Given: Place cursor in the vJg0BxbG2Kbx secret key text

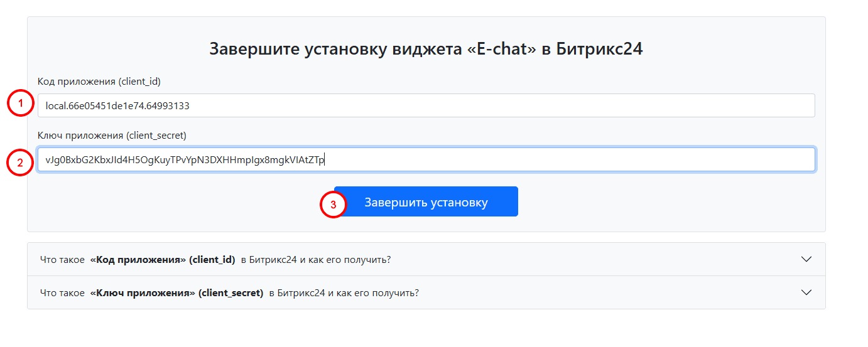Looking at the screenshot, I should pyautogui.click(x=185, y=160).
